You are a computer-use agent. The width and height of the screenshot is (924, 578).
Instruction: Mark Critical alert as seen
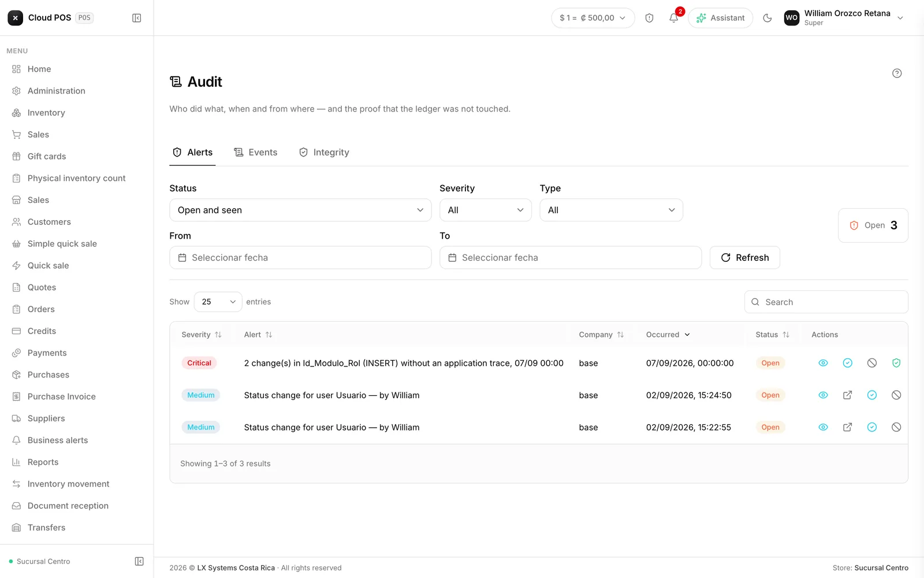pyautogui.click(x=848, y=363)
